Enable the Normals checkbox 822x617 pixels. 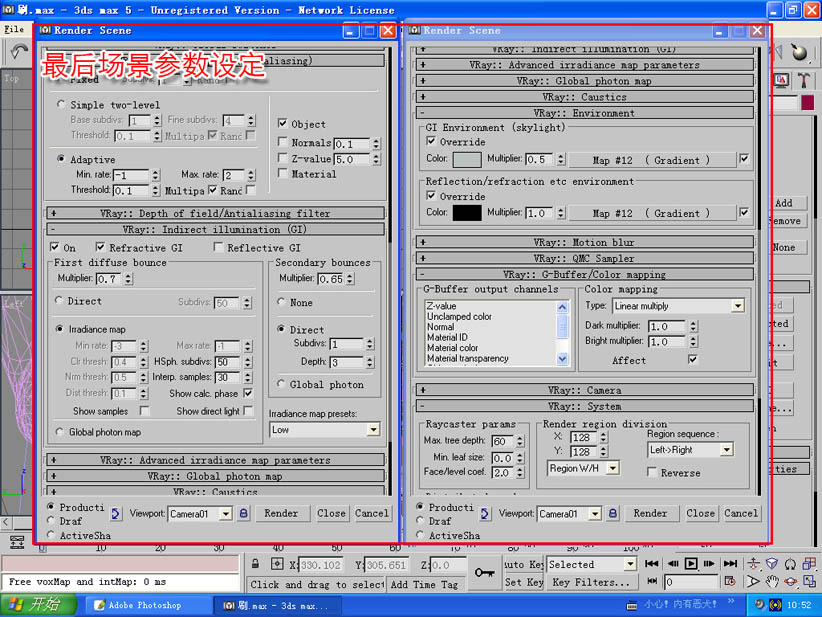283,142
